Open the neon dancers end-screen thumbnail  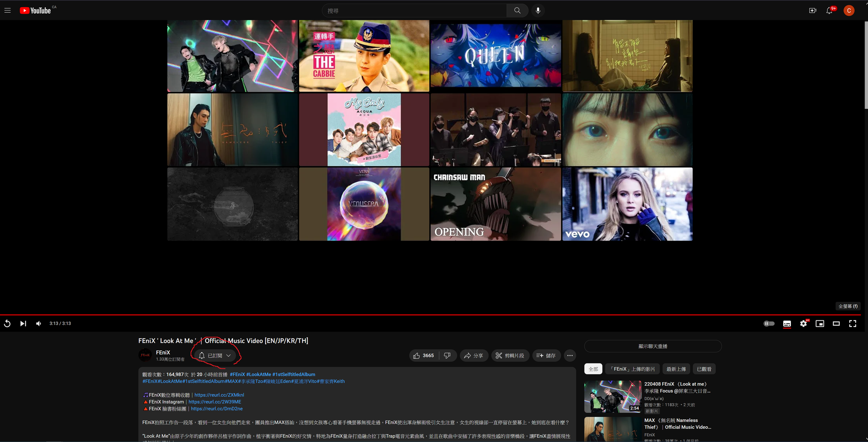[232, 56]
